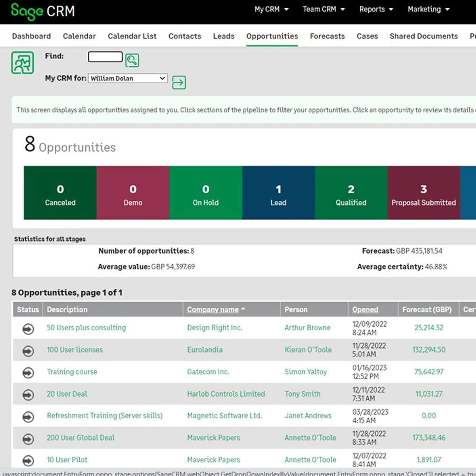Open person Kieran O'Toole
The height and width of the screenshot is (476, 476).
(x=308, y=350)
